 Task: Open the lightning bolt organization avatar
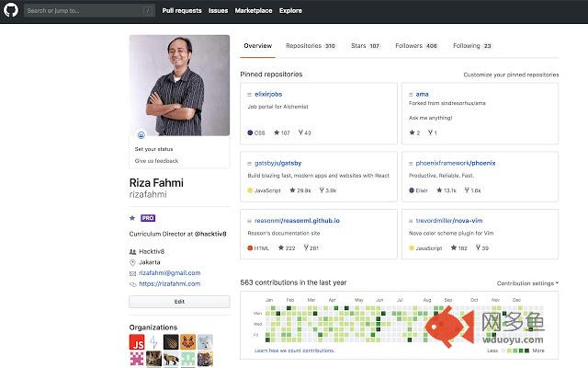pos(153,342)
